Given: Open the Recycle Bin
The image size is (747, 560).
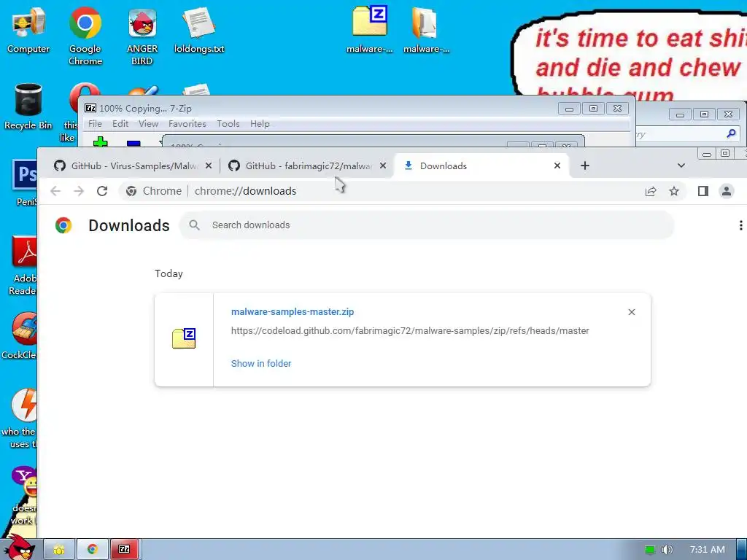Looking at the screenshot, I should coord(28,106).
